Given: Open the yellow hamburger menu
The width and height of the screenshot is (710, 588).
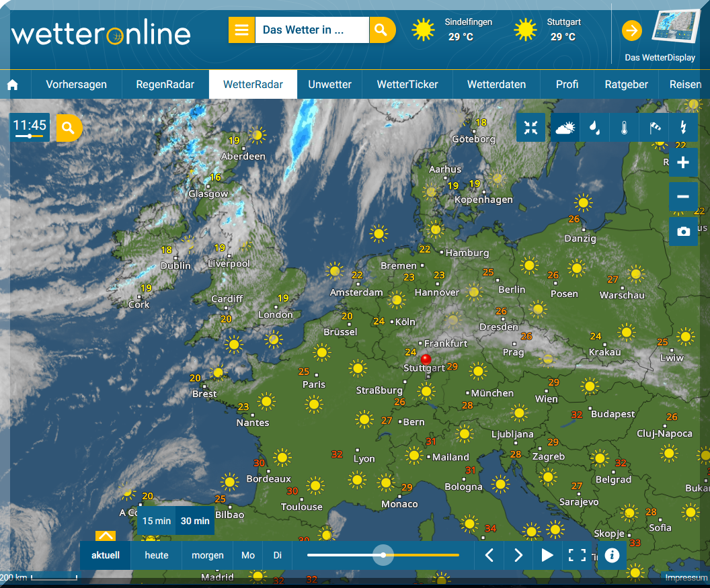Looking at the screenshot, I should (241, 30).
